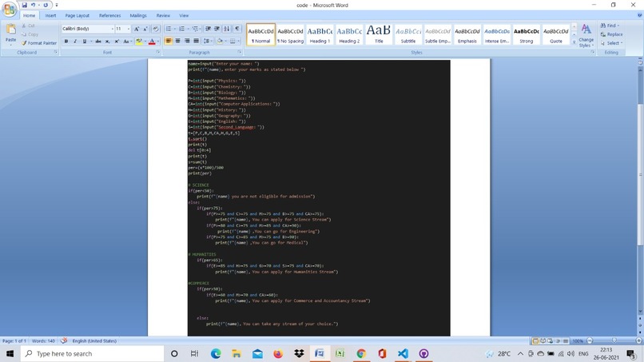
Task: Open the font size dropdown
Action: pyautogui.click(x=129, y=30)
